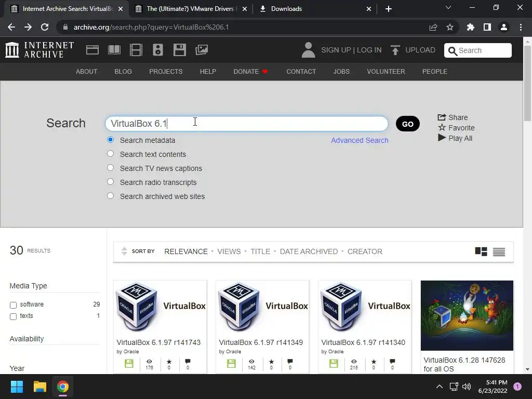Open Chrome extensions puzzle icon
The image size is (532, 399).
[470, 27]
